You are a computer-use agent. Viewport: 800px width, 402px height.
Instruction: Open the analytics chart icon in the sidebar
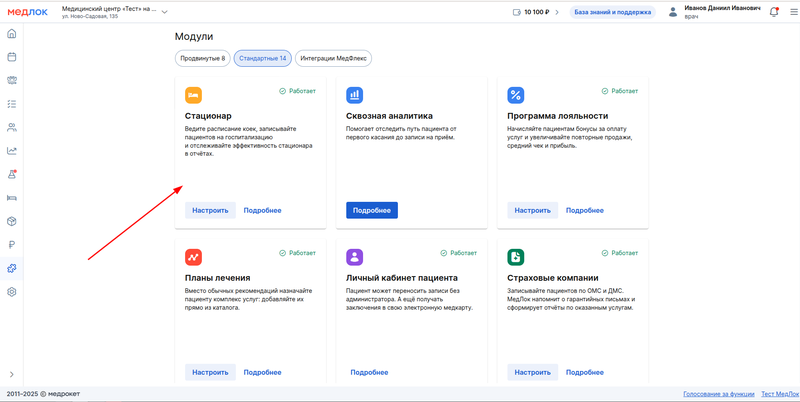click(12, 151)
